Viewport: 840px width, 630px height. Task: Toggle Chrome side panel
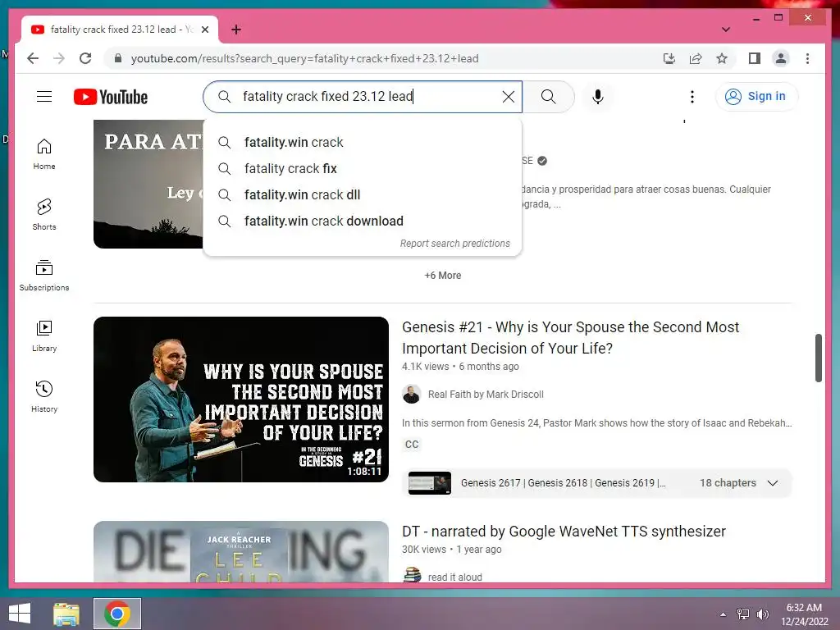pyautogui.click(x=755, y=58)
